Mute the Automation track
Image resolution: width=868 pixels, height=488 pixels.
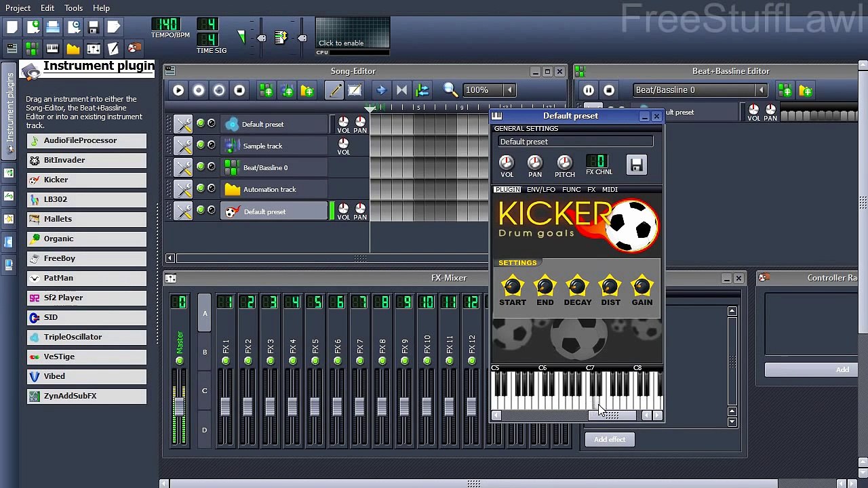(200, 188)
